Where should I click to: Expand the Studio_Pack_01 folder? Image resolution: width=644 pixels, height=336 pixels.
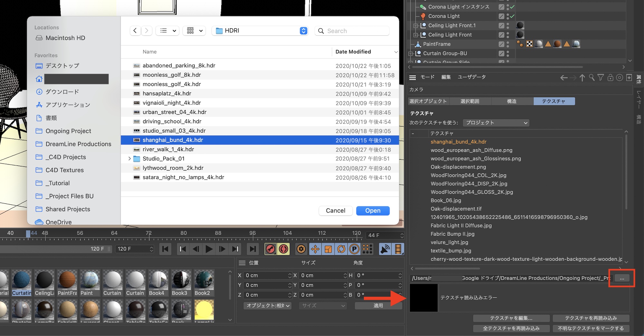129,159
